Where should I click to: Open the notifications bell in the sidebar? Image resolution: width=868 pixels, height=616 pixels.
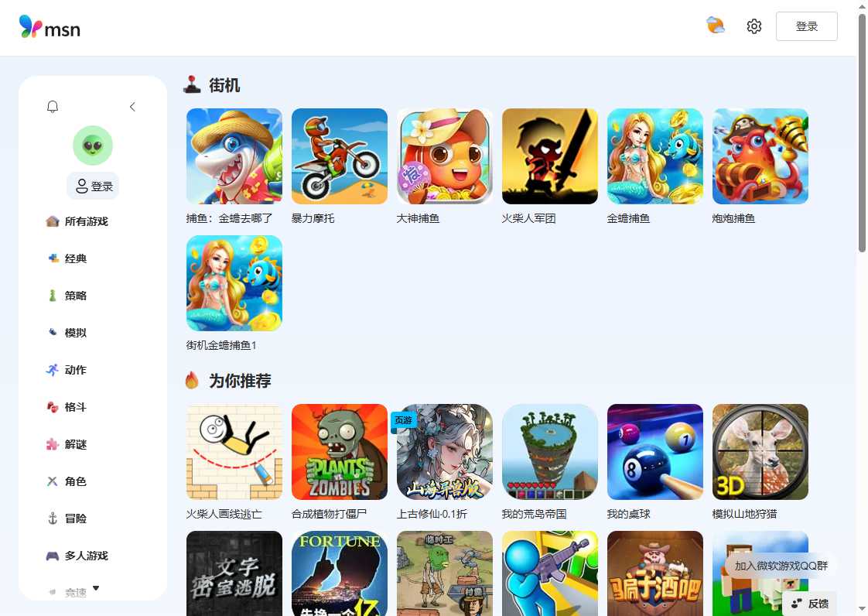point(53,106)
